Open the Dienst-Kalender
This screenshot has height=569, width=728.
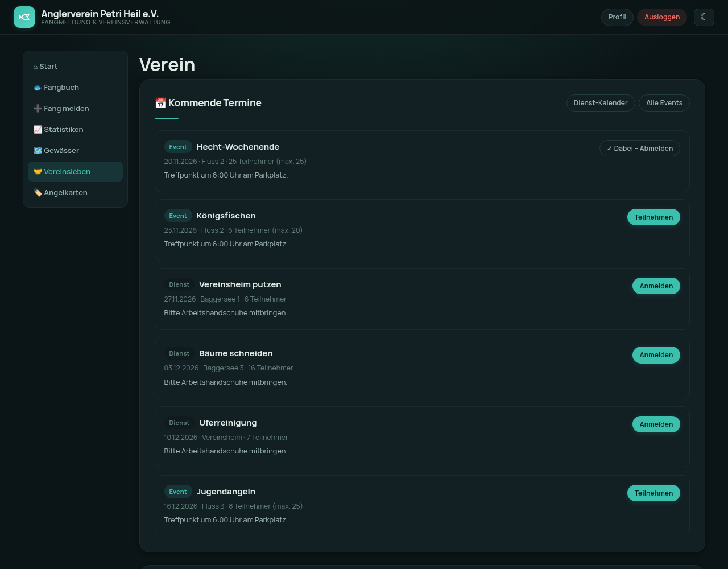601,103
